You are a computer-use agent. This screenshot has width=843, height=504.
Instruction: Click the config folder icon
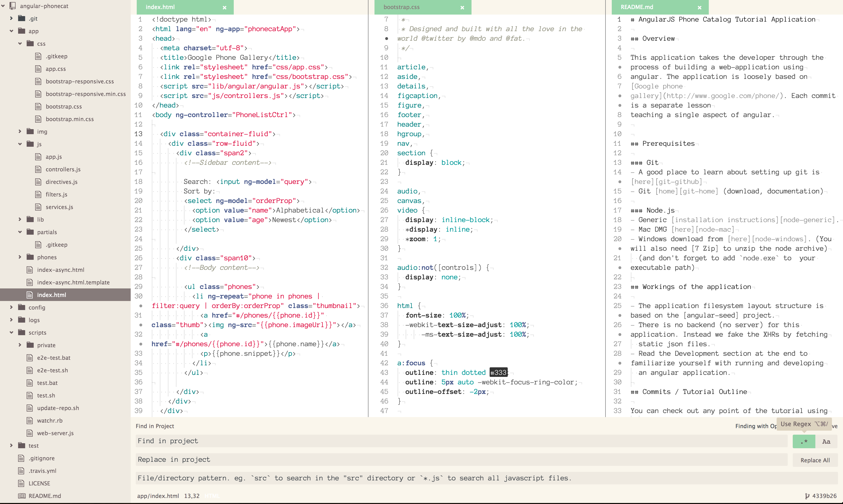22,307
